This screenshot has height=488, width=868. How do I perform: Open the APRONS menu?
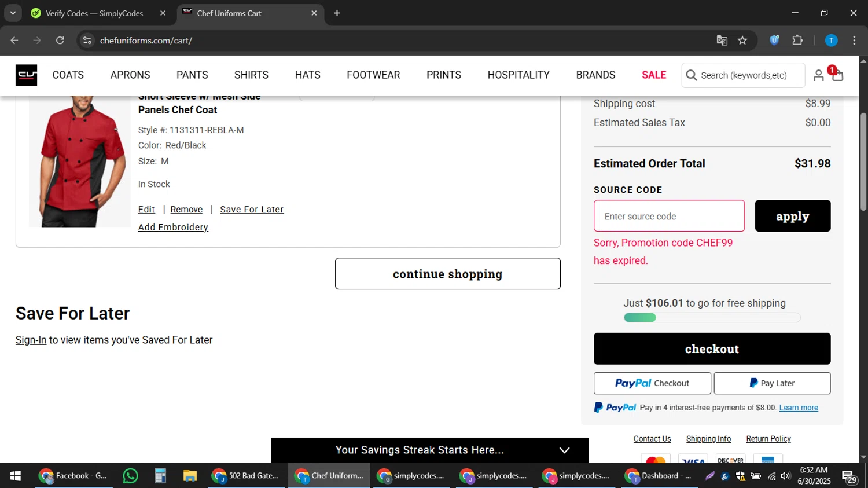(130, 75)
